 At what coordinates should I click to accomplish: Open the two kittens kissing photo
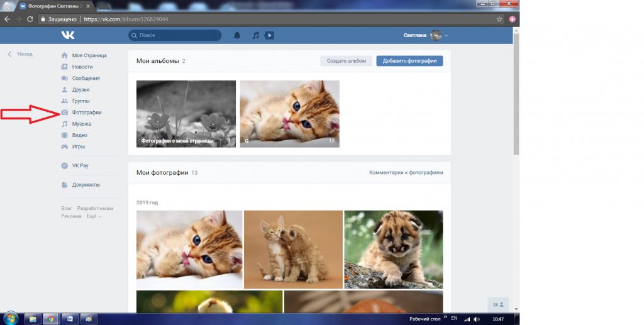click(x=293, y=250)
